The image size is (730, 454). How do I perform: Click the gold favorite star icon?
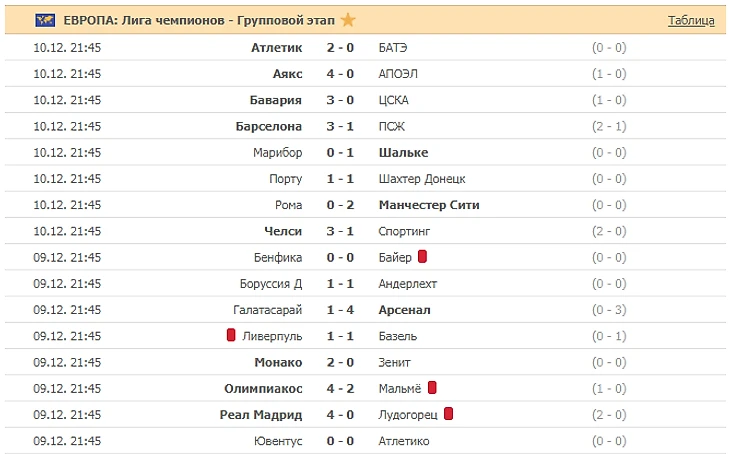347,20
